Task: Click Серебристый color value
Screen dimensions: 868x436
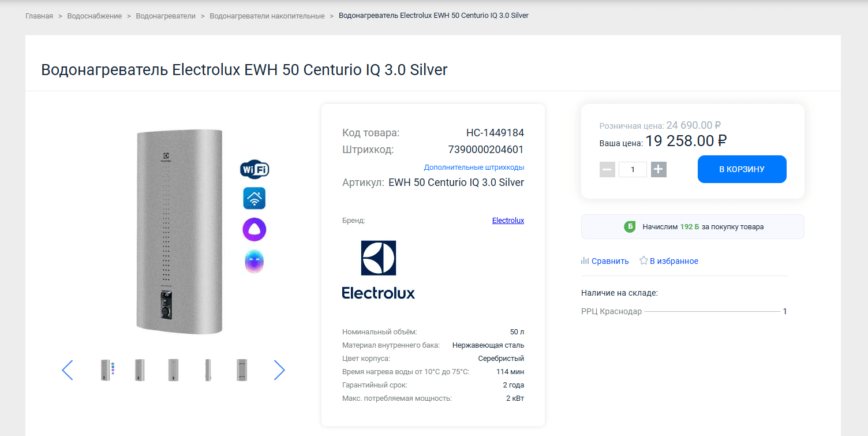Action: (x=501, y=359)
